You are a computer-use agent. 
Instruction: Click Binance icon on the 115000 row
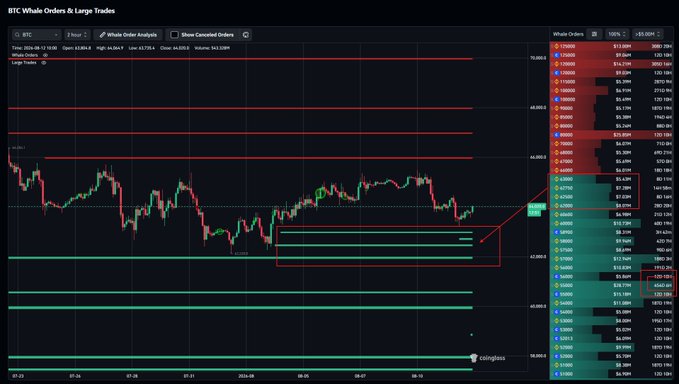556,82
